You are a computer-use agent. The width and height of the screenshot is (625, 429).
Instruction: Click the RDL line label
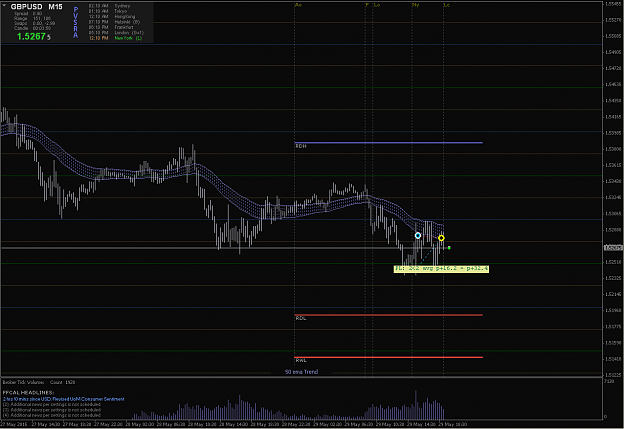301,318
